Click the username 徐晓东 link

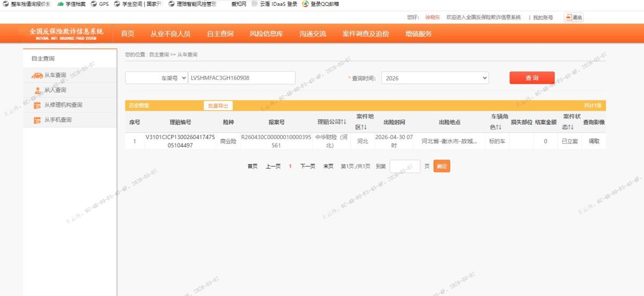pos(433,17)
